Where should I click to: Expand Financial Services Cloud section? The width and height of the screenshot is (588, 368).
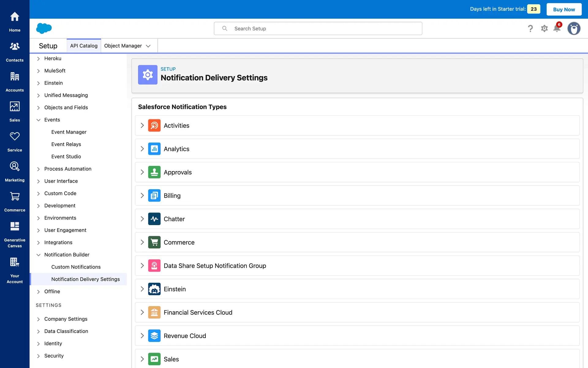pyautogui.click(x=142, y=312)
